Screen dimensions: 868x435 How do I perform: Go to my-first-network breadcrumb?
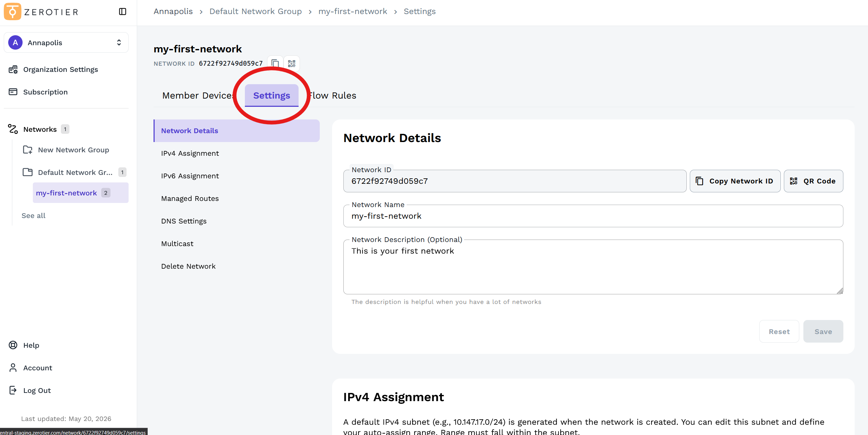point(353,11)
